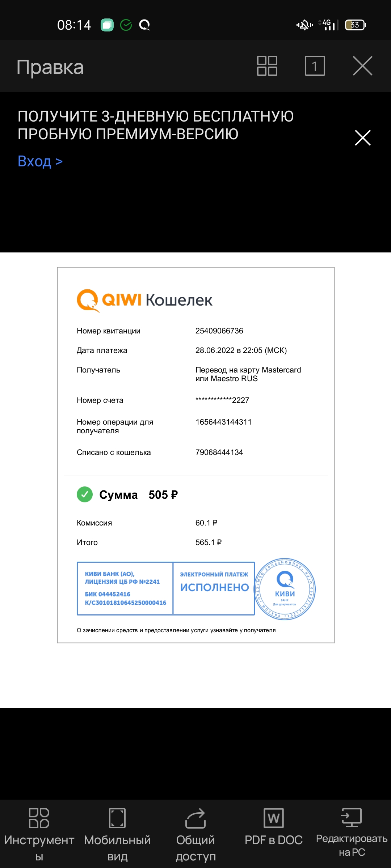Tap the round КИВИ bank seal
The image size is (391, 868).
point(285,589)
